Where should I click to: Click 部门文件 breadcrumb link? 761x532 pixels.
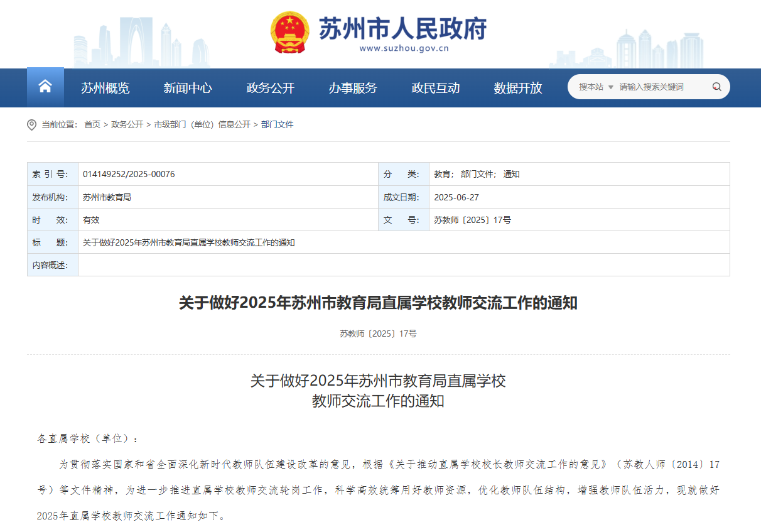(278, 125)
